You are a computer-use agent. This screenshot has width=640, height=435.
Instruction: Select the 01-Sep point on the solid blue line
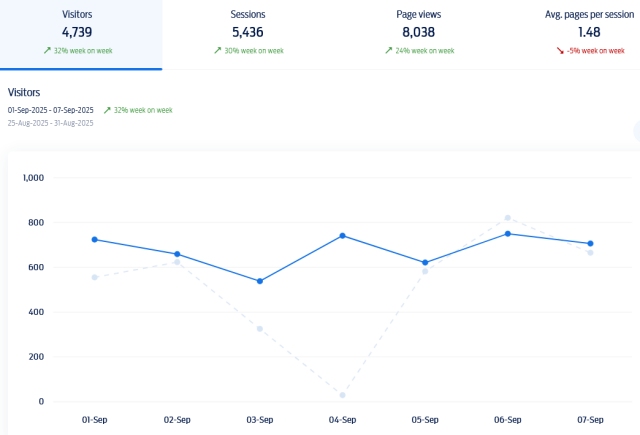(94, 239)
